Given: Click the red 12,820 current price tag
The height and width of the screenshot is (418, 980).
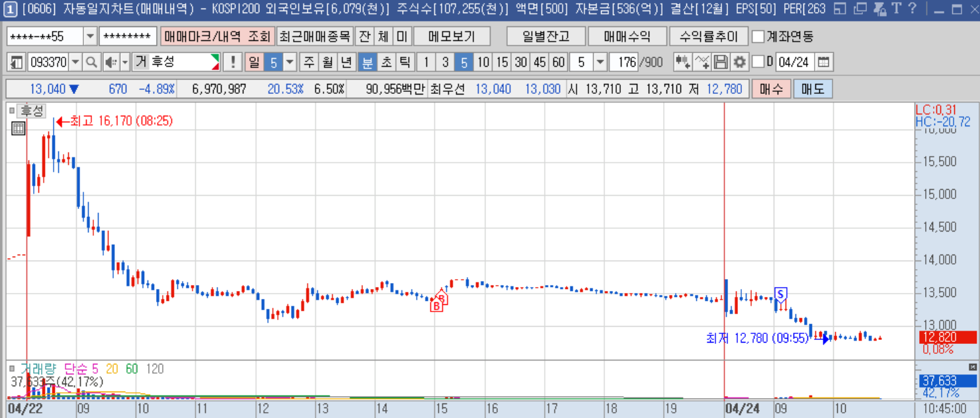Looking at the screenshot, I should pyautogui.click(x=948, y=337).
